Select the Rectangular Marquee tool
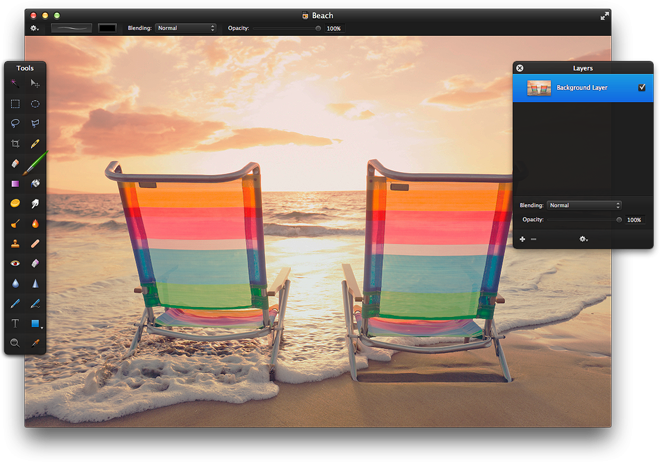Viewport: 660px width, 462px height. pos(15,104)
